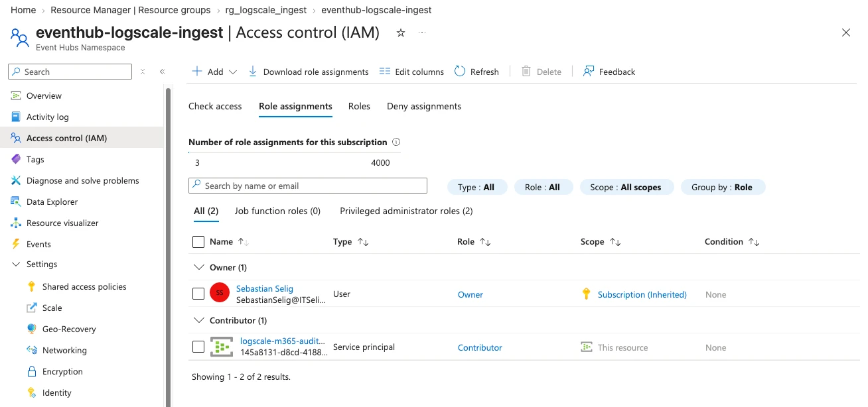Sort by the Scope column header

point(601,242)
